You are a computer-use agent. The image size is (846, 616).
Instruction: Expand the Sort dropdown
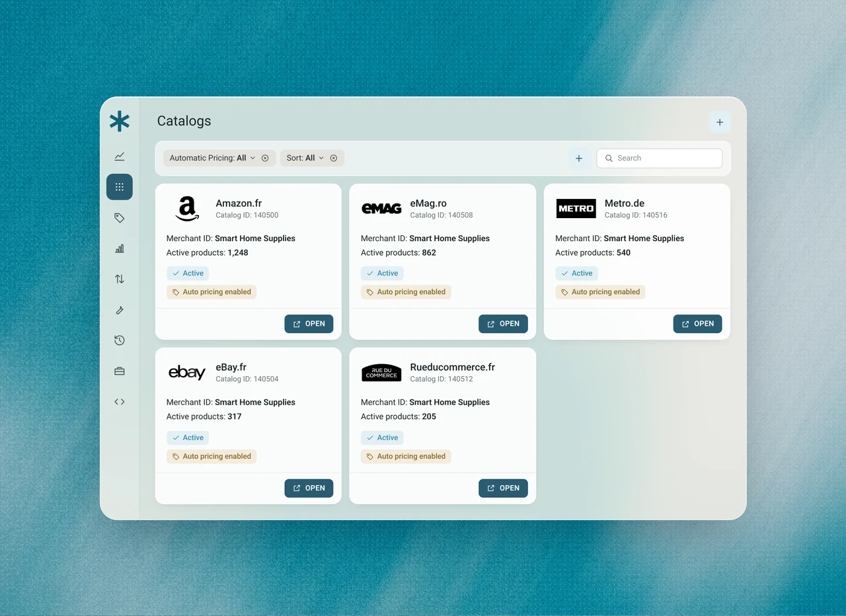321,158
